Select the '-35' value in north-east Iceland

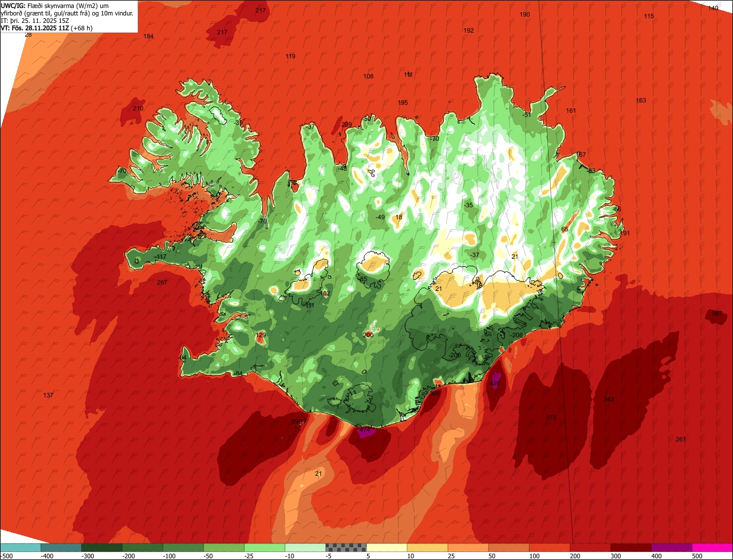(468, 205)
